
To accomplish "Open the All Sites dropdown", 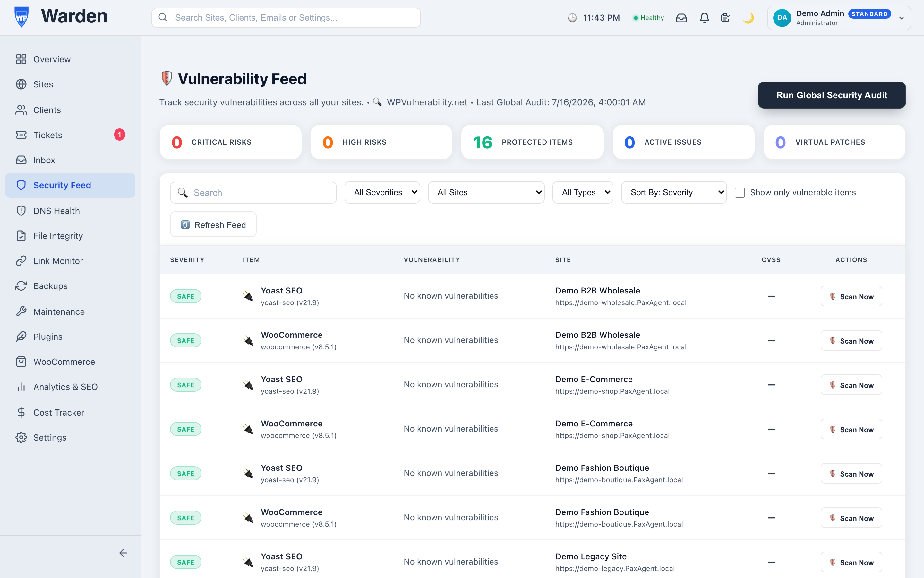I will (x=486, y=192).
